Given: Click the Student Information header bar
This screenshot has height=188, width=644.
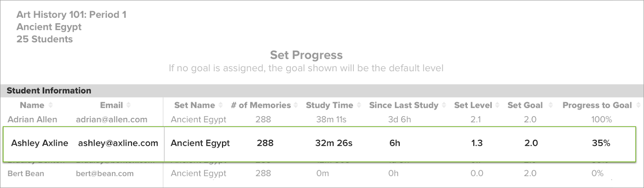Looking at the screenshot, I should click(x=322, y=90).
